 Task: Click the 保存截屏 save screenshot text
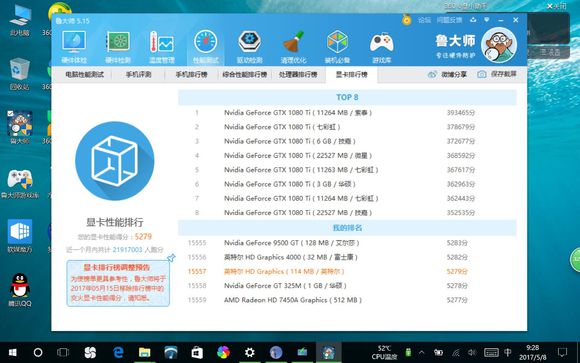(x=503, y=74)
